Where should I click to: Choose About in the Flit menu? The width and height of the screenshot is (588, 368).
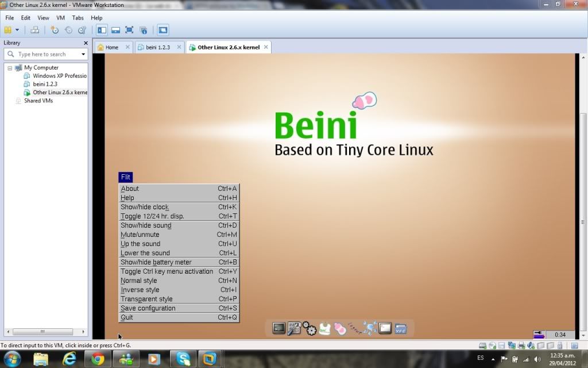coord(179,189)
